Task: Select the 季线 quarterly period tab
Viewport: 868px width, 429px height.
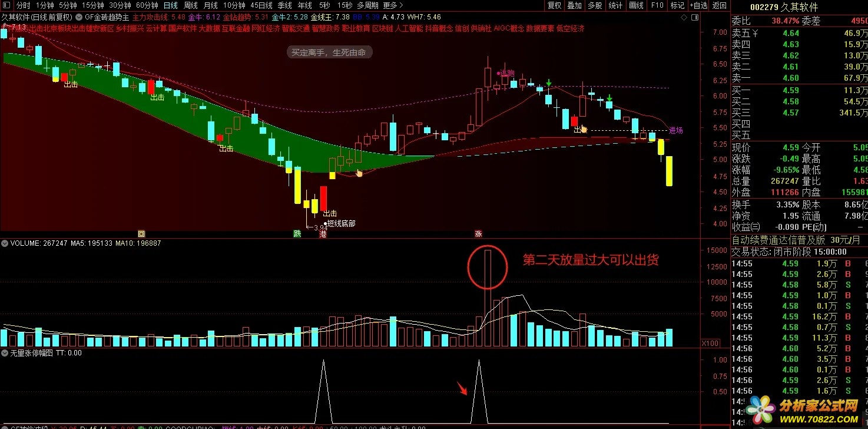Action: (285, 5)
